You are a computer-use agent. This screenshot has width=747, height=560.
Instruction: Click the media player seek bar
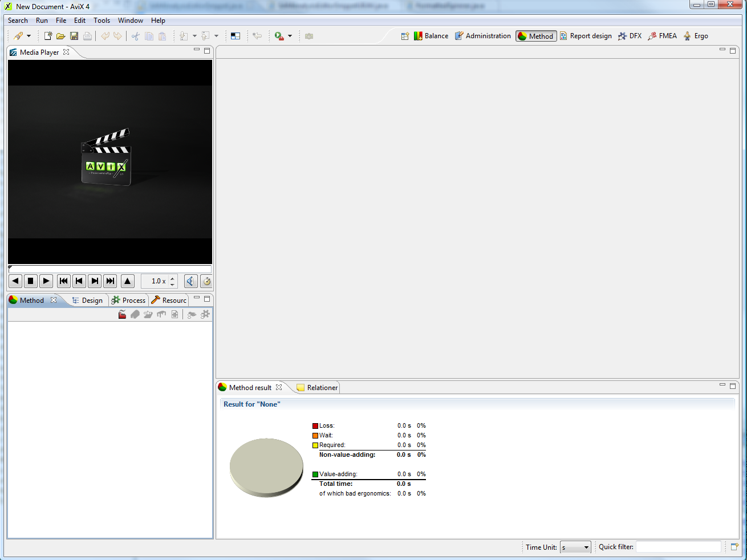click(110, 269)
